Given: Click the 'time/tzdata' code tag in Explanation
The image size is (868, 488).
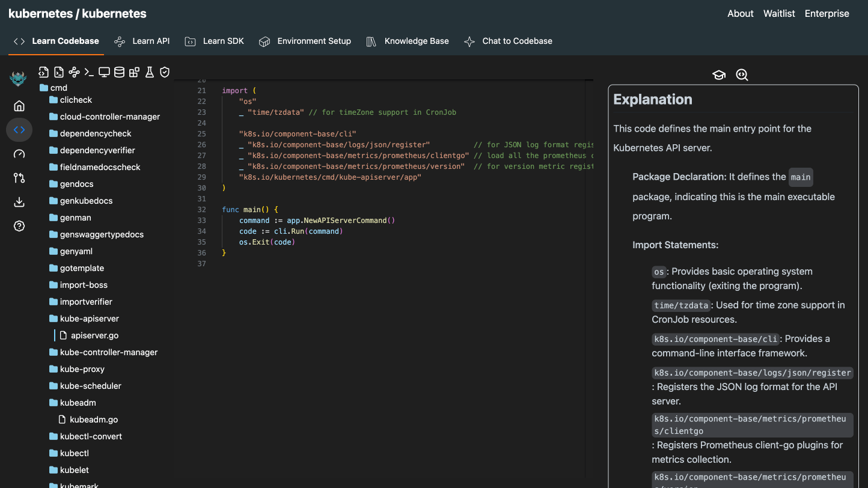Looking at the screenshot, I should pyautogui.click(x=682, y=305).
